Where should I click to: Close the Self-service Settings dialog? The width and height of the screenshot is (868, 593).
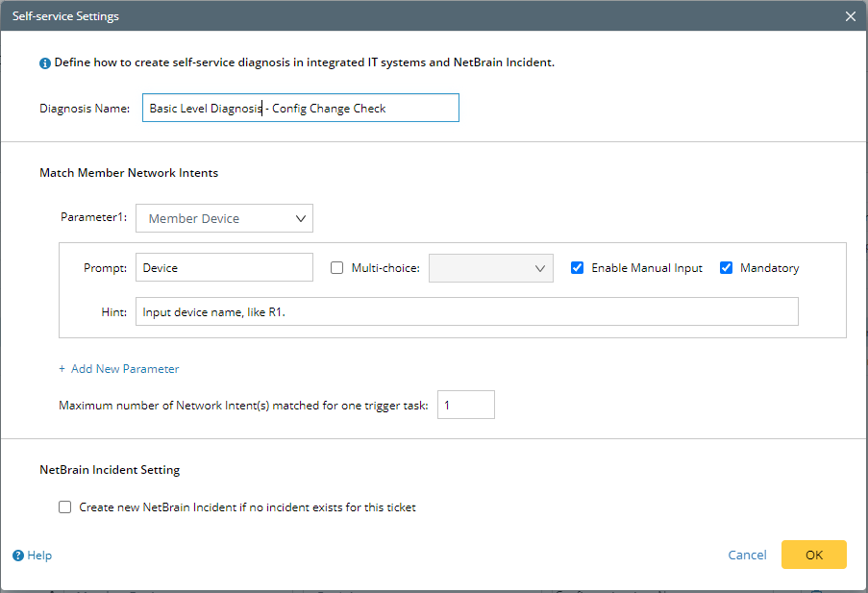(851, 16)
